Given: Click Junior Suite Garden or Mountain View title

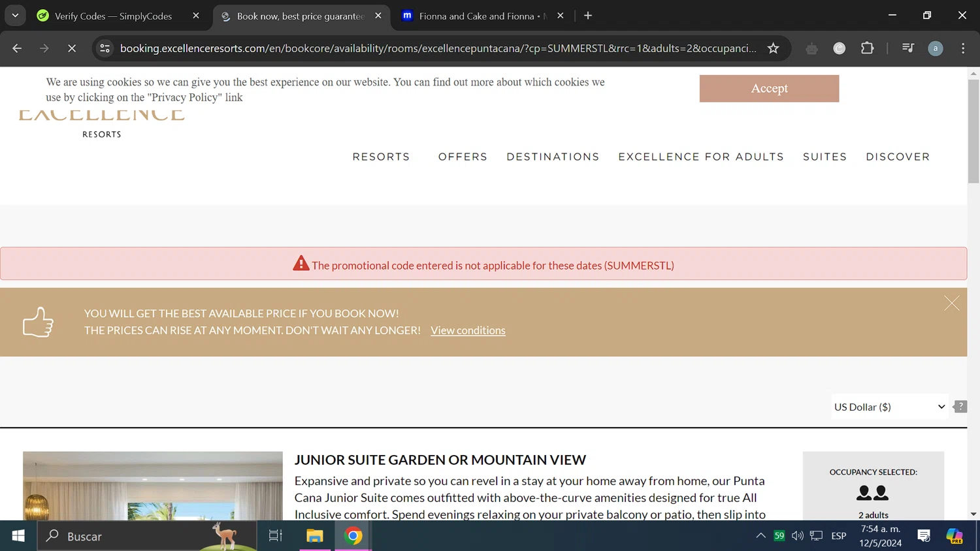Looking at the screenshot, I should (x=440, y=460).
